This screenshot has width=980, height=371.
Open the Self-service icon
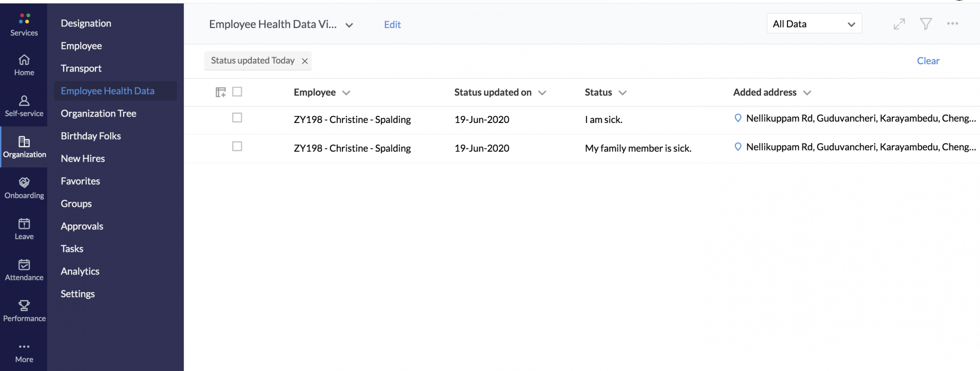[x=24, y=101]
